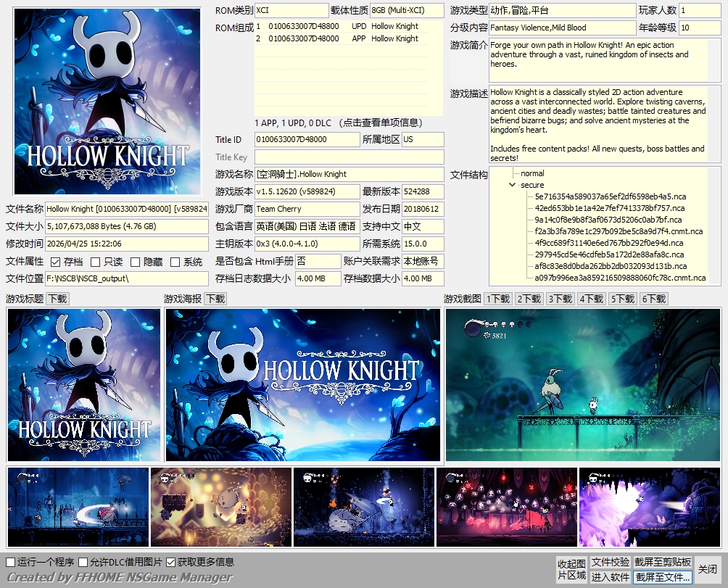
Task: Click the 游戏版本 v1.5.12620 field
Action: pyautogui.click(x=307, y=191)
